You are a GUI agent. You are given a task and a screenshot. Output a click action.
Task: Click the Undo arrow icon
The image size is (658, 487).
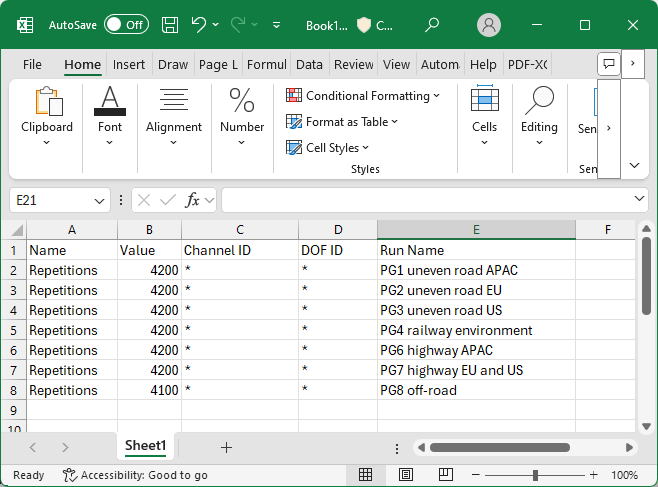click(x=199, y=24)
